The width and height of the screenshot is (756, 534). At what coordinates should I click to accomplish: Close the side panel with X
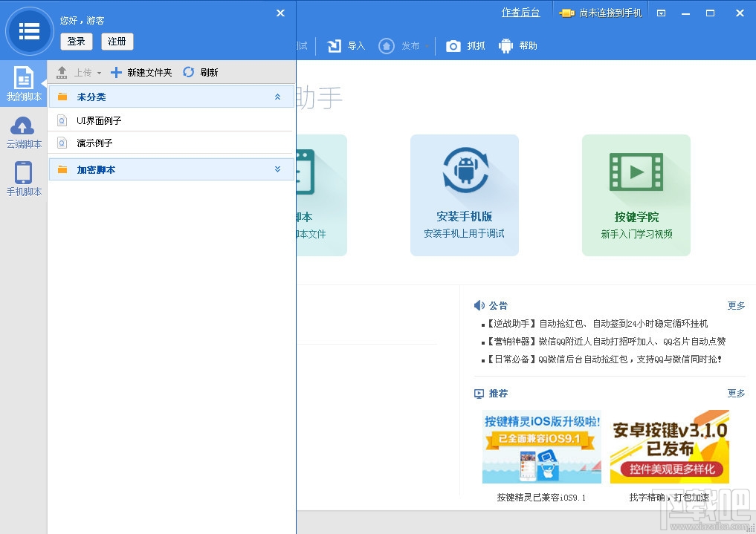pos(280,13)
